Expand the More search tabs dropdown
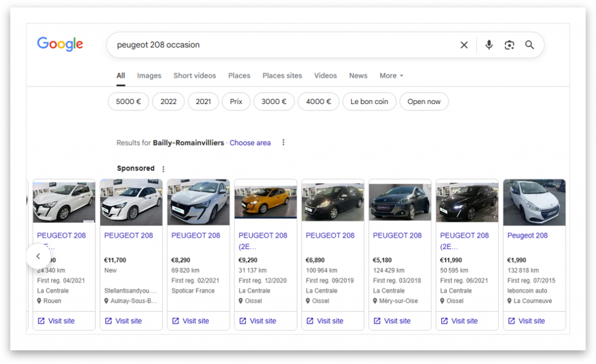The width and height of the screenshot is (596, 364). tap(391, 76)
